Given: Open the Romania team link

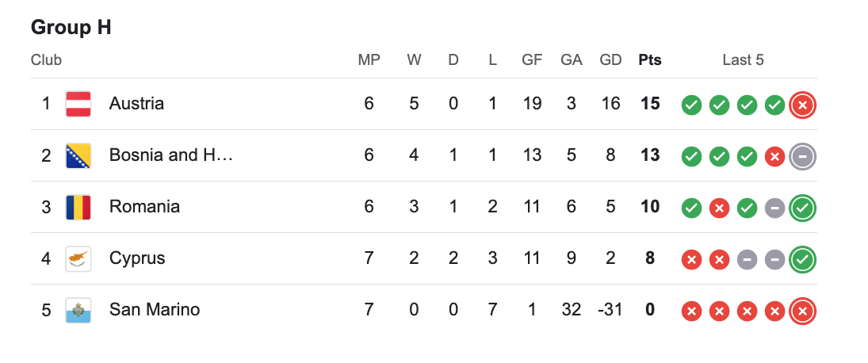Looking at the screenshot, I should 144,207.
